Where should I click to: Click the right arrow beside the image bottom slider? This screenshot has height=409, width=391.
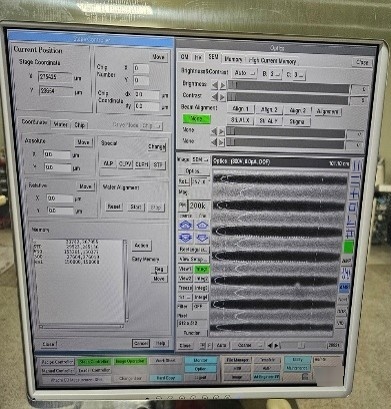276,346
